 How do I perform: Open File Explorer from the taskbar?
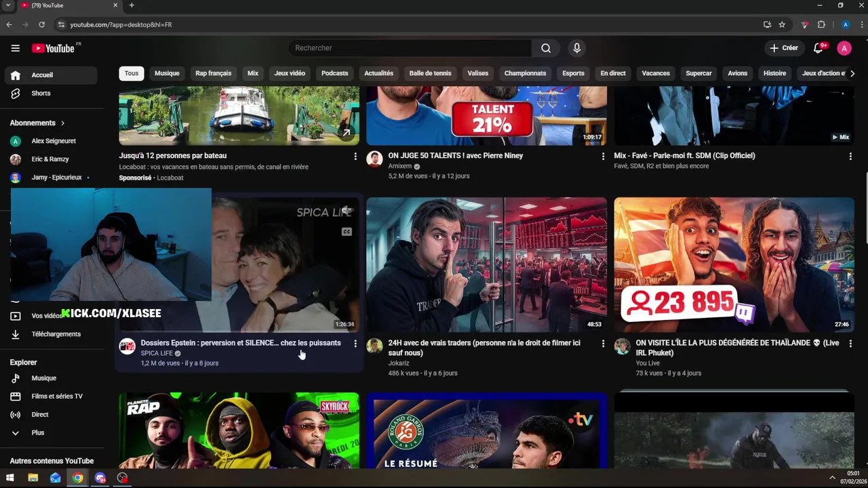[x=33, y=478]
